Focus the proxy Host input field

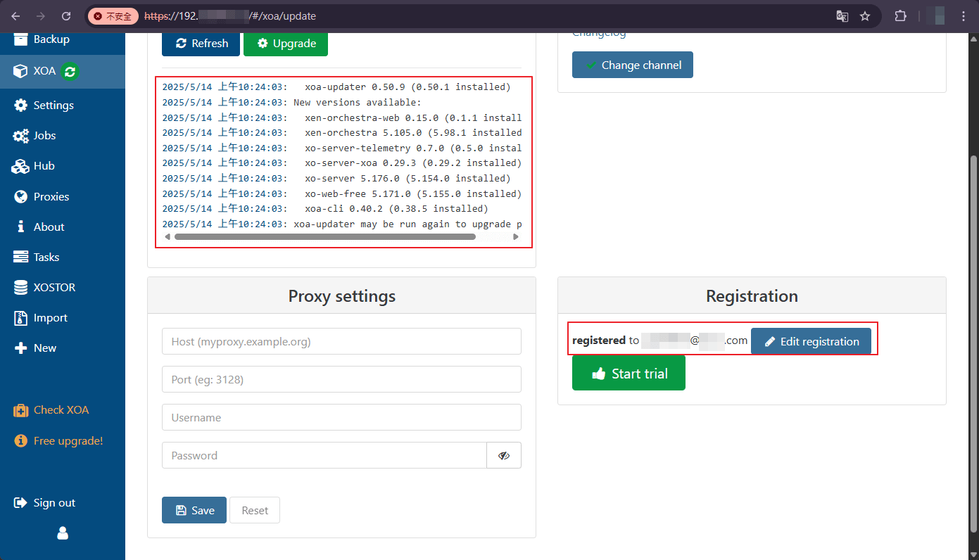coord(341,341)
